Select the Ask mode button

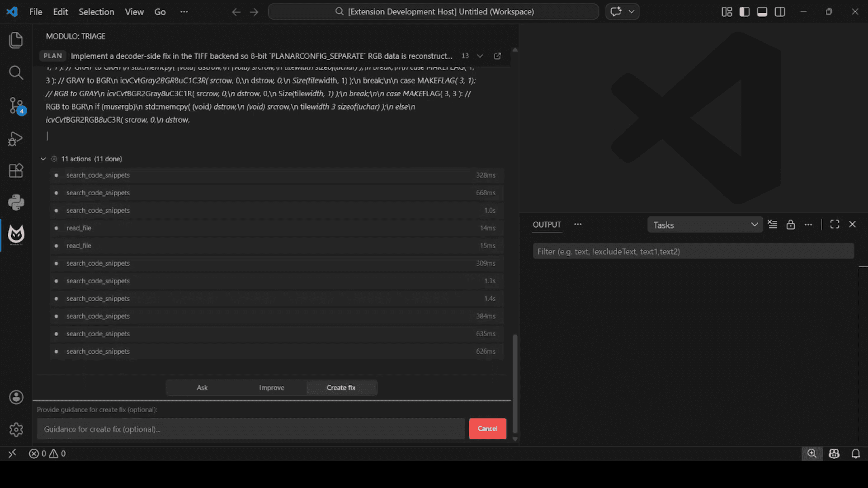202,388
